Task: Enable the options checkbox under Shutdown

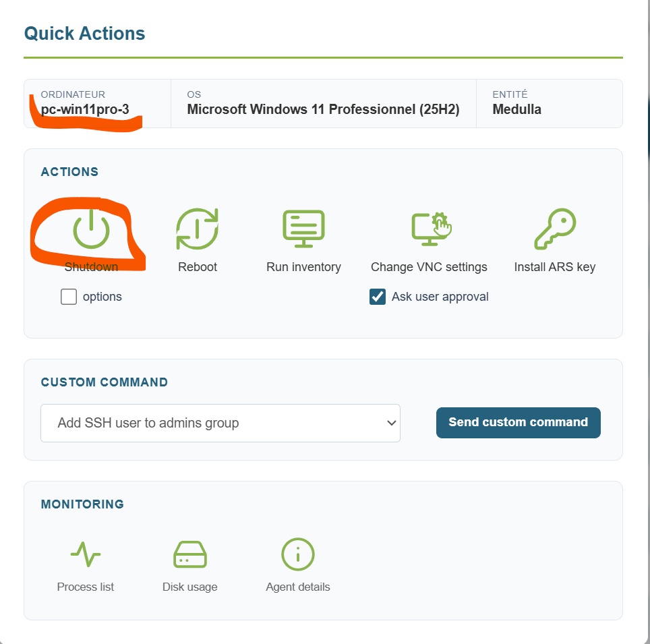Action: coord(69,297)
